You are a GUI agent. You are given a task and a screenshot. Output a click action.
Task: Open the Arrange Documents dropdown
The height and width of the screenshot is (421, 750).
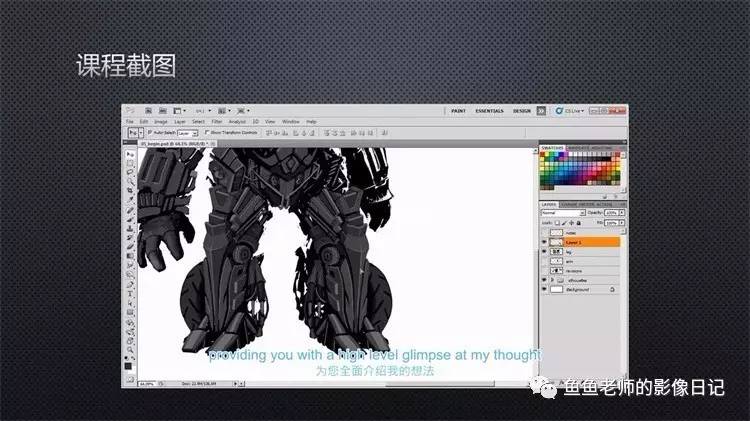224,111
